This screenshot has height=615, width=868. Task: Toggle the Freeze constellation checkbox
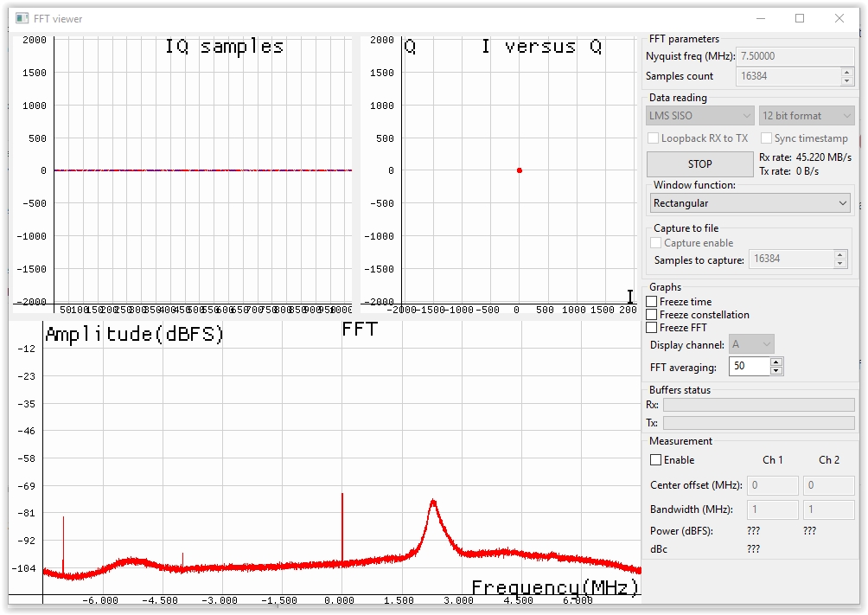point(652,315)
